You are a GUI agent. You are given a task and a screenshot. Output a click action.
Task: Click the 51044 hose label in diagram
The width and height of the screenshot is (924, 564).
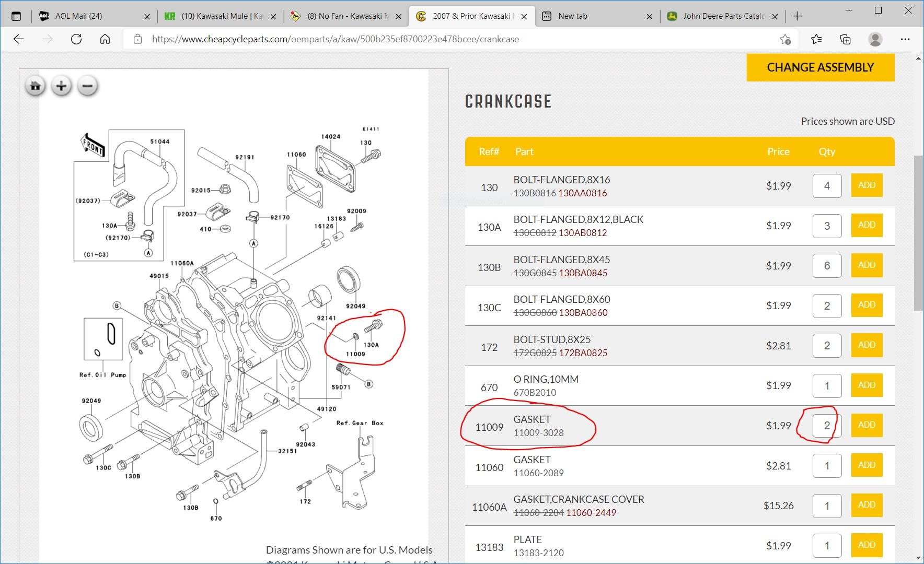tap(160, 142)
